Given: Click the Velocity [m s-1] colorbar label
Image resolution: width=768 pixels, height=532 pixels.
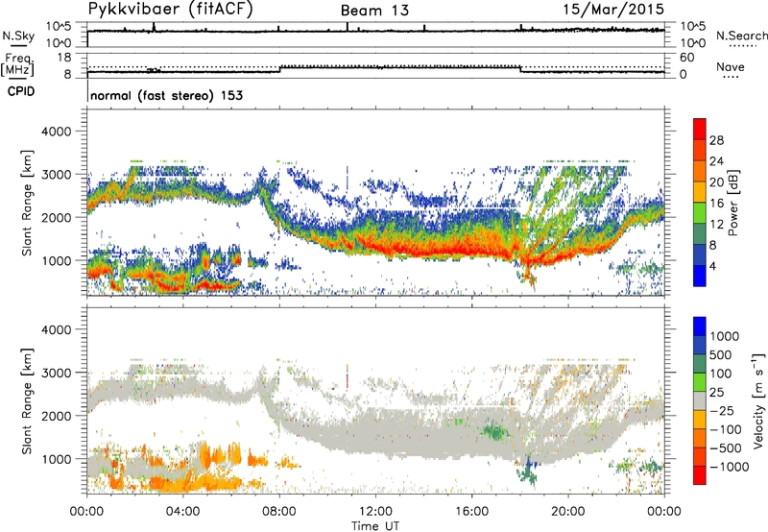Looking at the screenshot, I should point(758,400).
